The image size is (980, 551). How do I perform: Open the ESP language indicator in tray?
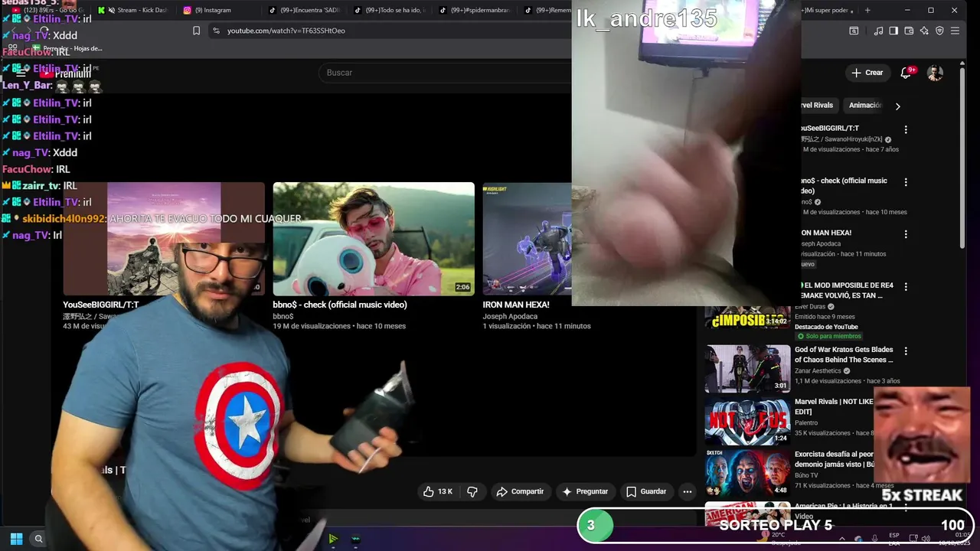pyautogui.click(x=894, y=539)
